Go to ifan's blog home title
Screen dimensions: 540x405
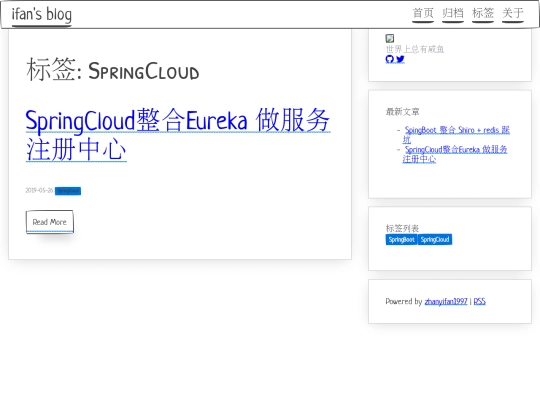click(42, 14)
